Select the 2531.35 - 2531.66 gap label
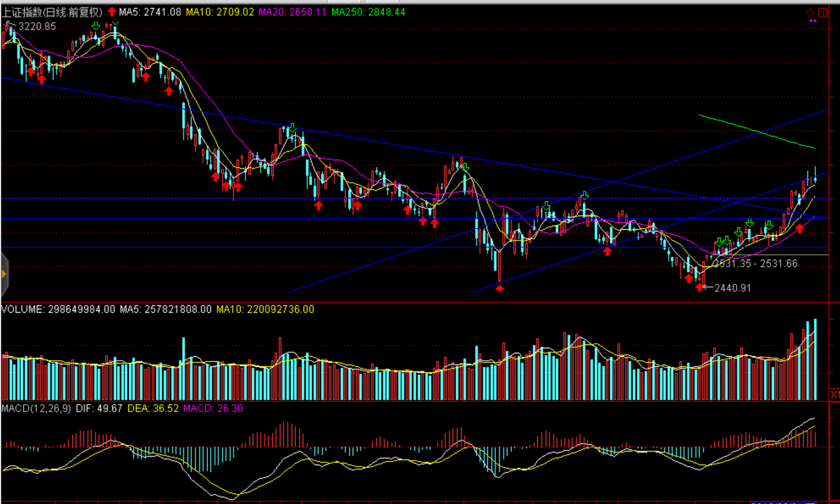Viewport: 840px width, 504px height. pos(755,264)
